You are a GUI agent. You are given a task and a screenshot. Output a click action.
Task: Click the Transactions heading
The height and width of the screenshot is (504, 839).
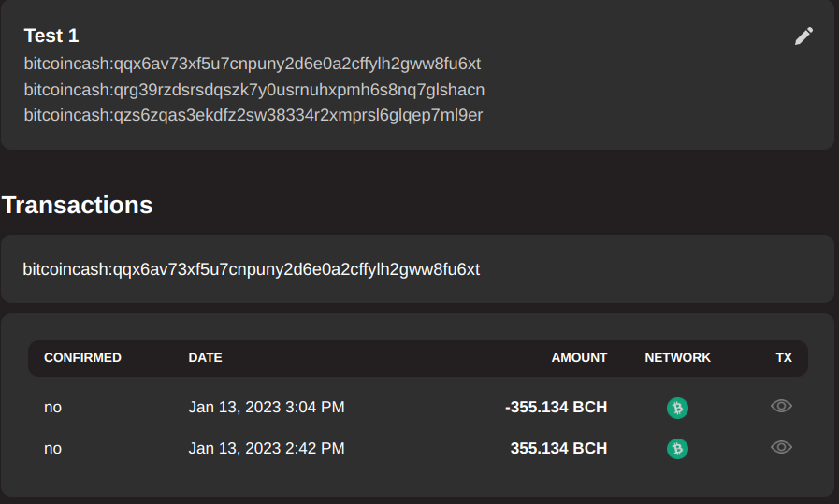77,205
